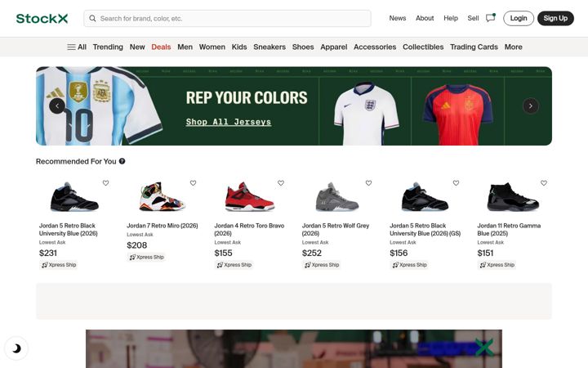Open the Men category
The height and width of the screenshot is (368, 588).
pyautogui.click(x=185, y=47)
